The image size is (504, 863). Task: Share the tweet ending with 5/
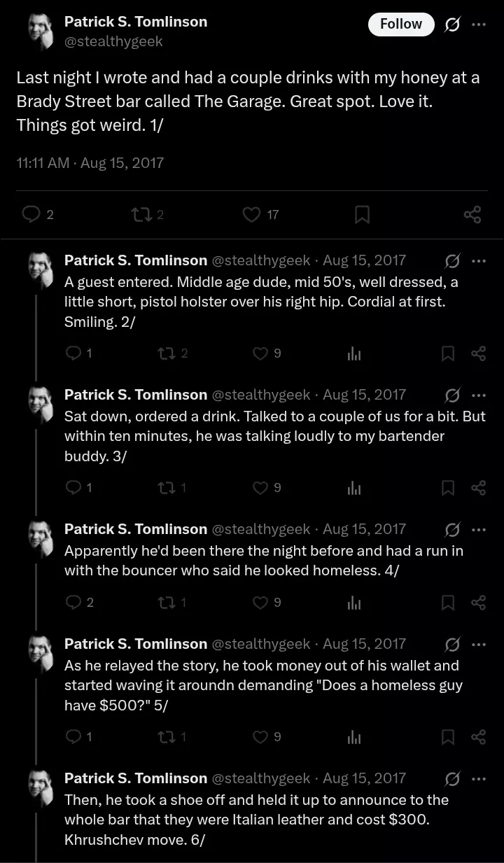coord(479,737)
